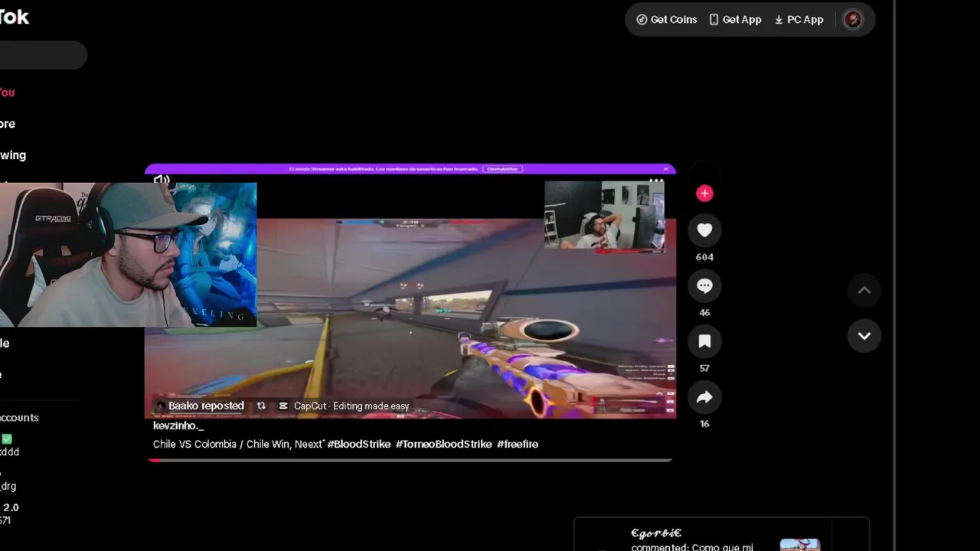This screenshot has width=980, height=551.
Task: Open comments with the speech bubble icon
Action: [x=704, y=285]
